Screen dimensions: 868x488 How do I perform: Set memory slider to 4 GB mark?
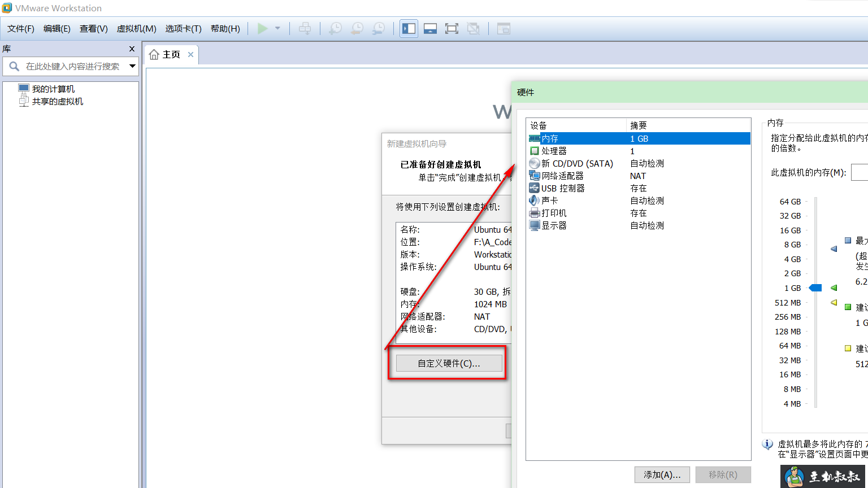pos(815,259)
